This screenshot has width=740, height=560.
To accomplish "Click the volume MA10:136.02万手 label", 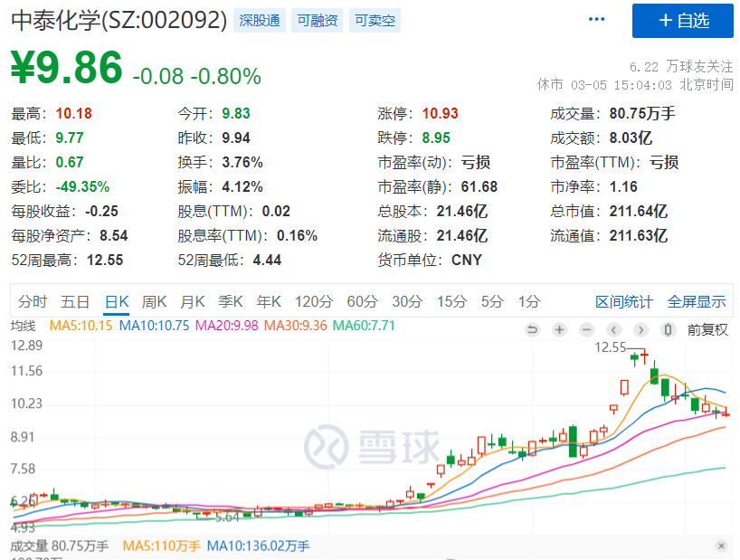I will 258,546.
